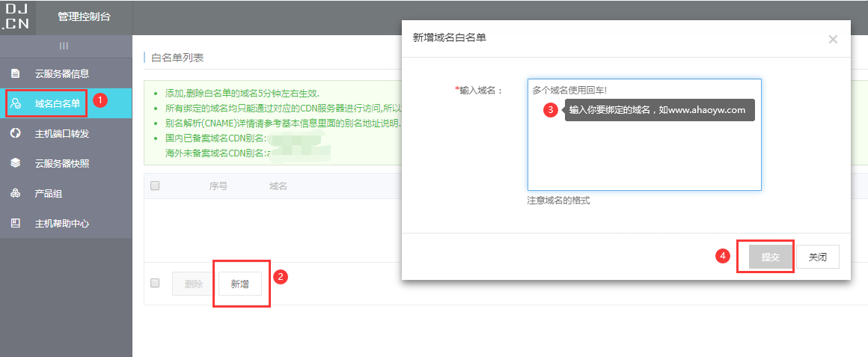The width and height of the screenshot is (868, 357).
Task: Click the 云服务器快照 layers icon
Action: coord(16,163)
